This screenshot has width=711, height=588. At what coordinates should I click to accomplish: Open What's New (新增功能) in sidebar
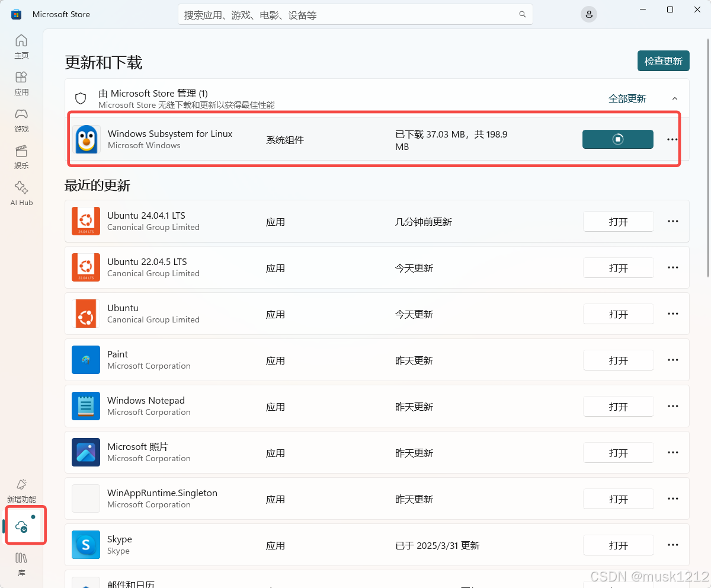coord(21,490)
